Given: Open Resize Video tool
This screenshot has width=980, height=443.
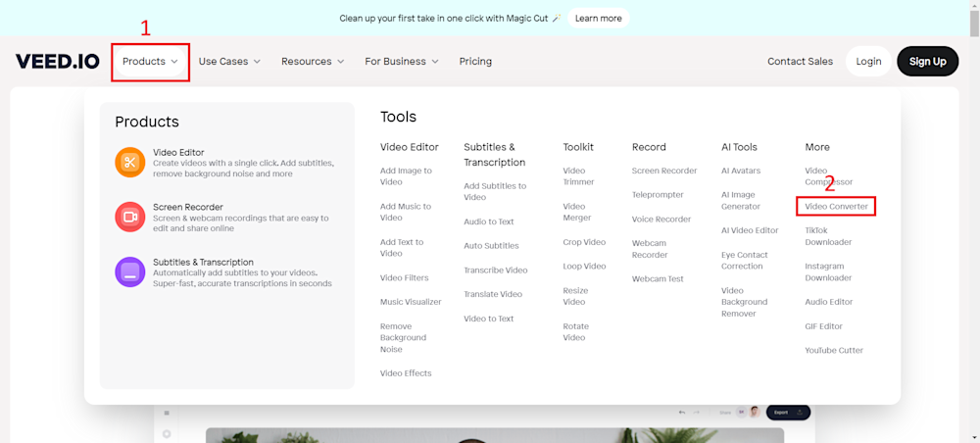Looking at the screenshot, I should pos(575,296).
